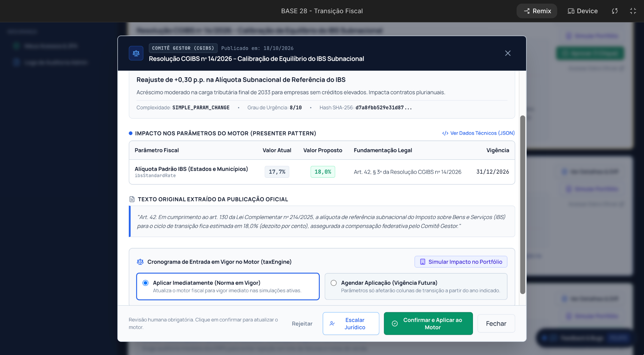Click the collapse fullscreen icon
Image resolution: width=644 pixels, height=355 pixels.
[x=633, y=11]
